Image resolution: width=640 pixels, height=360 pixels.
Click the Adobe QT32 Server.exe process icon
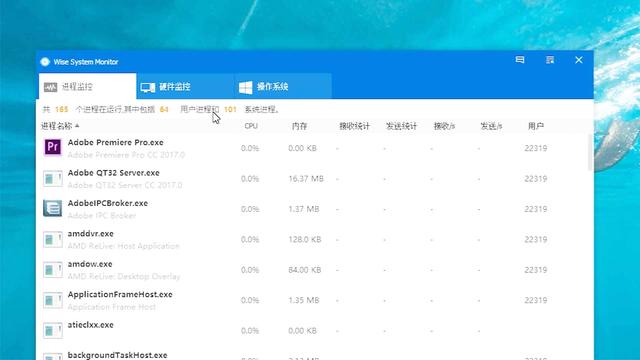53,178
